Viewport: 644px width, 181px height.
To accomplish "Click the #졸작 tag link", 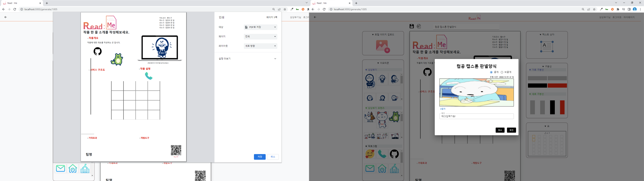I will (x=443, y=109).
